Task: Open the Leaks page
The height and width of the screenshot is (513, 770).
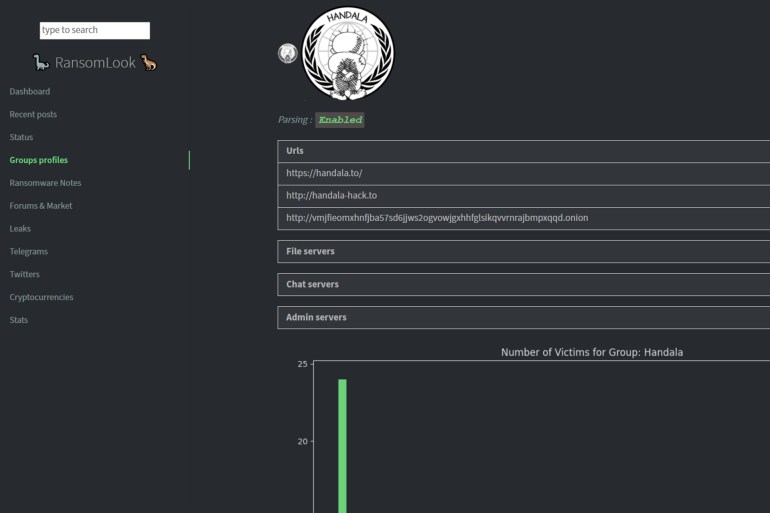Action: pos(20,228)
